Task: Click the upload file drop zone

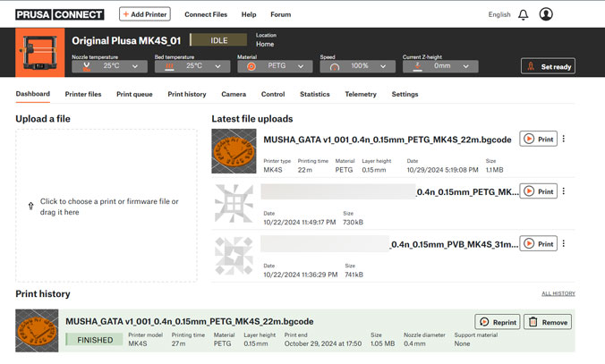Action: pyautogui.click(x=107, y=206)
